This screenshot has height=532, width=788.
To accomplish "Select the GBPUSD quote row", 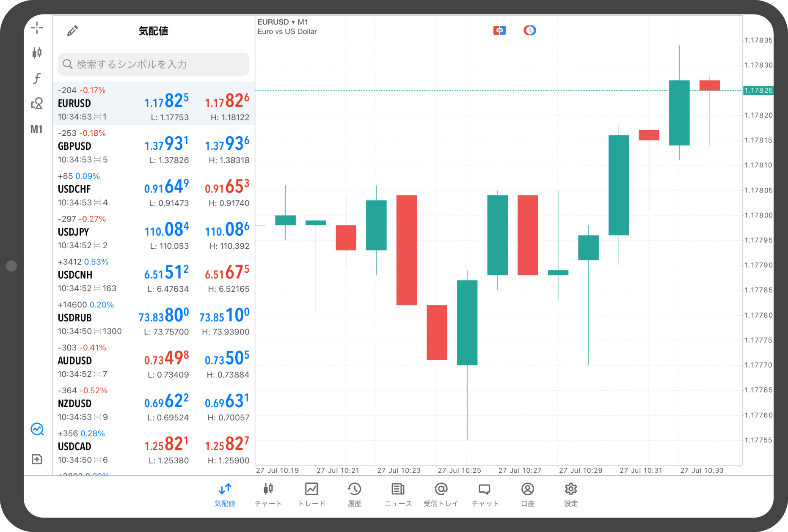I will tap(154, 146).
